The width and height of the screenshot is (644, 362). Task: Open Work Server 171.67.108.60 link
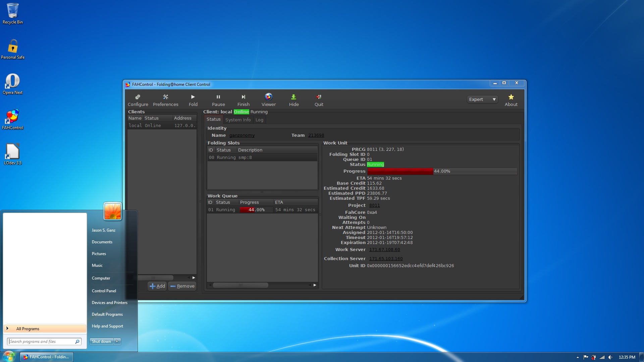coord(384,250)
